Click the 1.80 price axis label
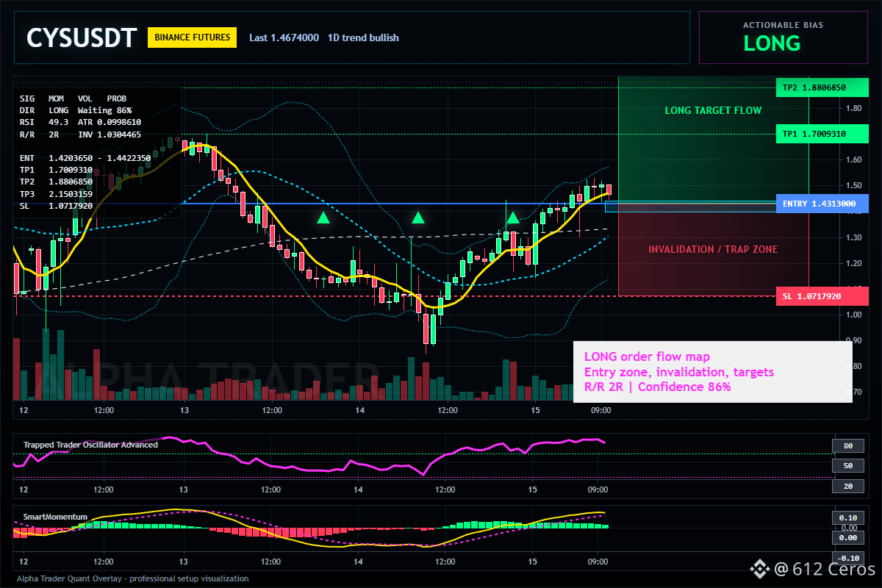The height and width of the screenshot is (588, 882). pos(853,108)
